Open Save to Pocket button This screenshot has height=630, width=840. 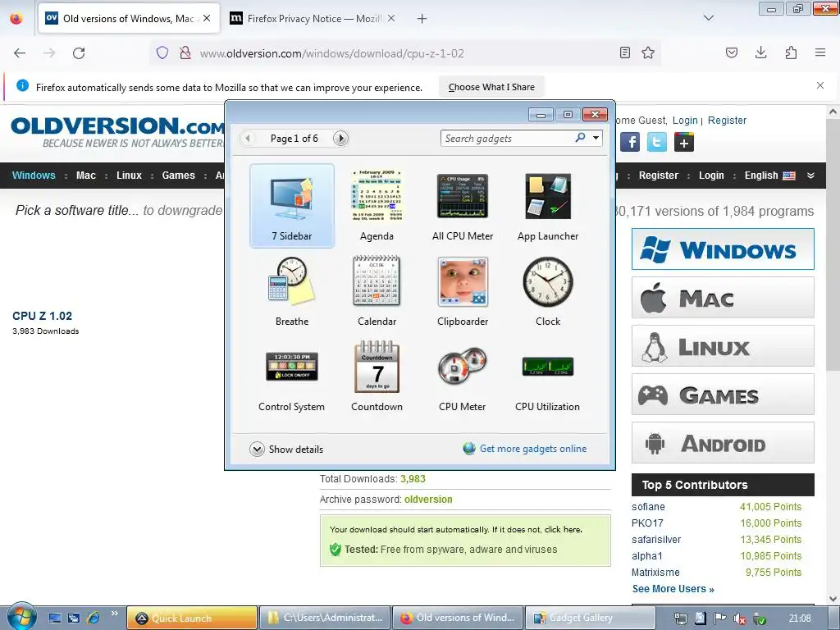(x=731, y=52)
